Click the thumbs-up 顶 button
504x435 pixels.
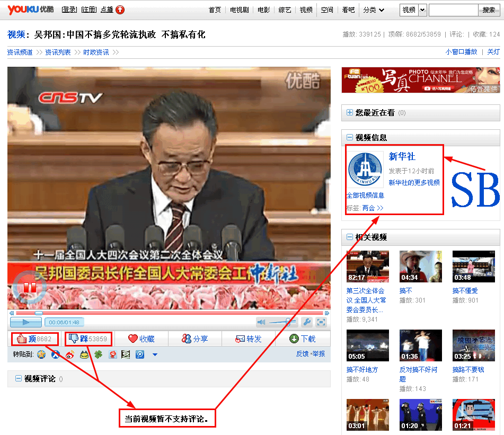(x=34, y=339)
